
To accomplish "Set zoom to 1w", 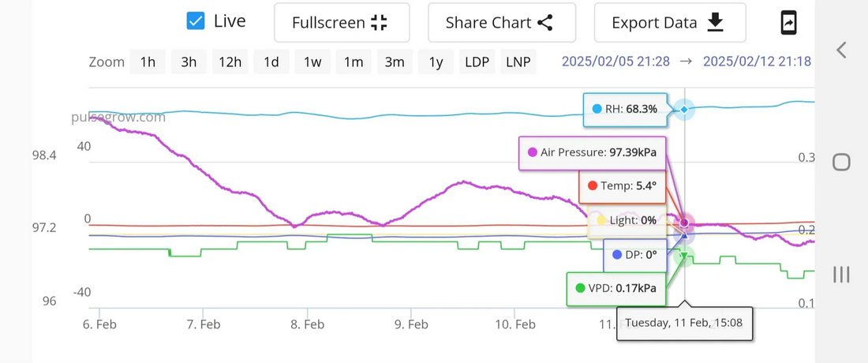I will 312,62.
